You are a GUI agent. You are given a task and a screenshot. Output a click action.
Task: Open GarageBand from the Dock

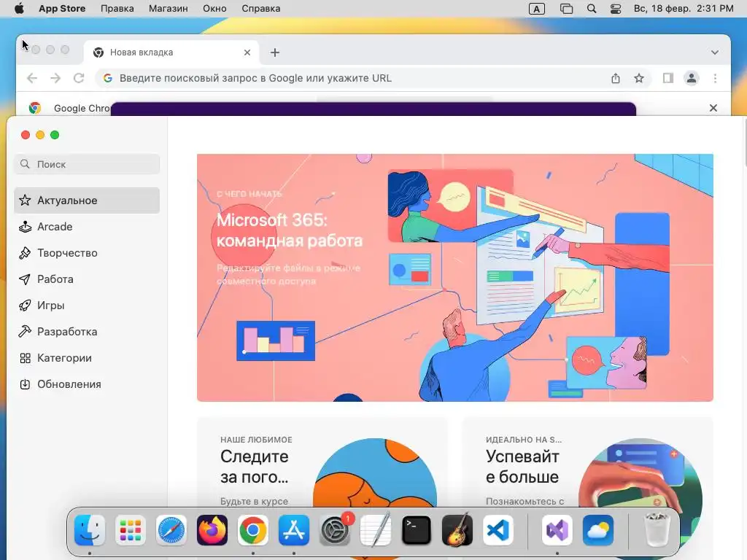pyautogui.click(x=457, y=530)
